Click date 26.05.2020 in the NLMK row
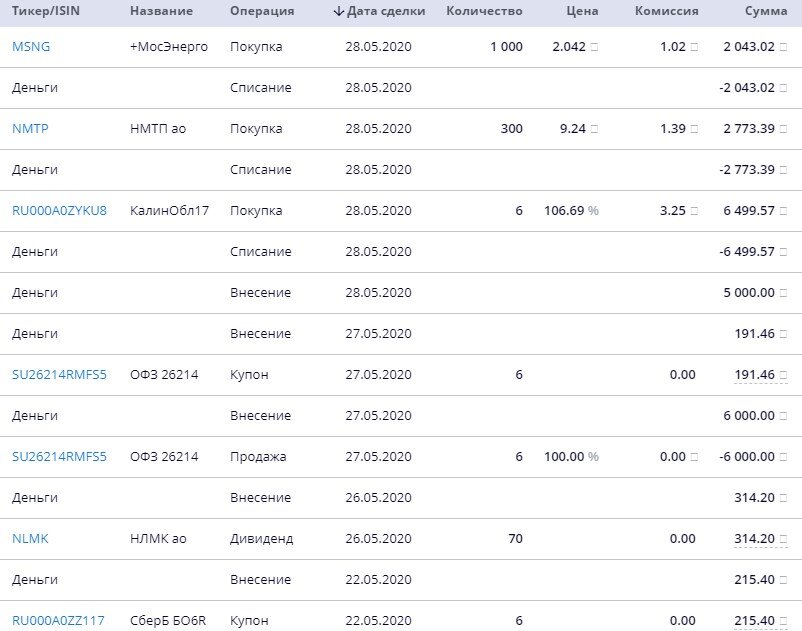This screenshot has height=631, width=802. coord(378,538)
